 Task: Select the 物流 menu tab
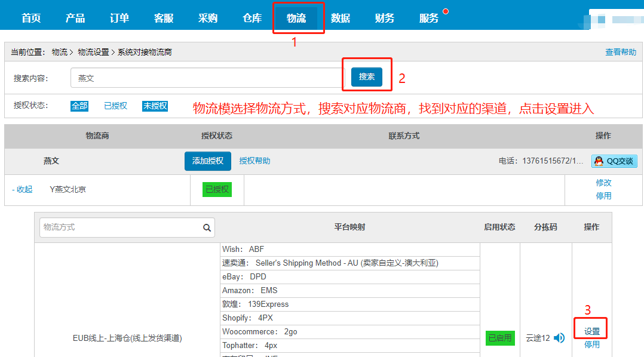[x=296, y=18]
